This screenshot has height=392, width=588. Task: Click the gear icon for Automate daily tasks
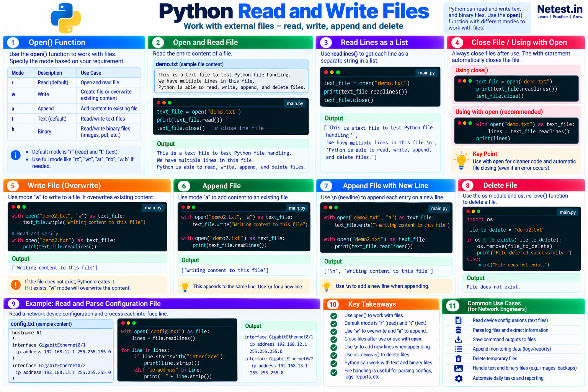pyautogui.click(x=459, y=378)
